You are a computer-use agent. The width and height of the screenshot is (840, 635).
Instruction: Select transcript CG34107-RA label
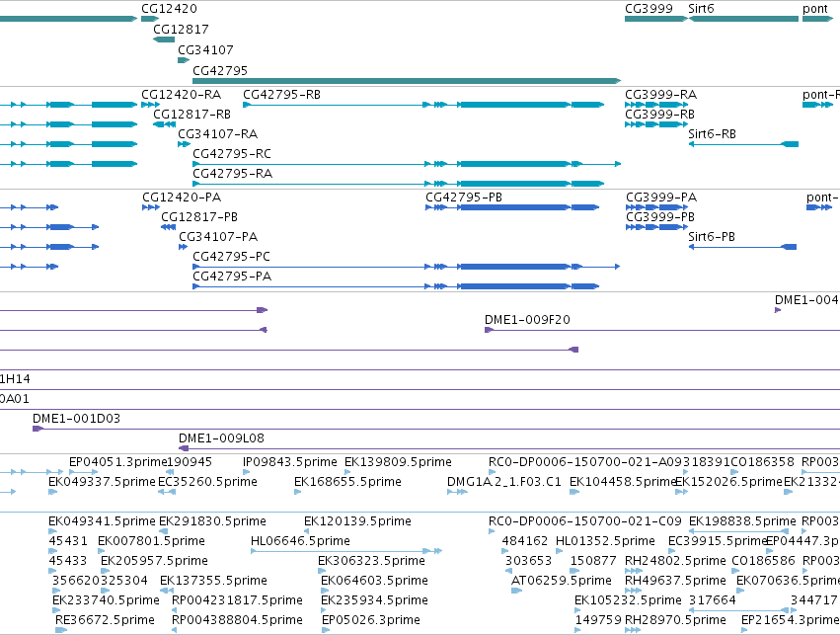pos(217,134)
